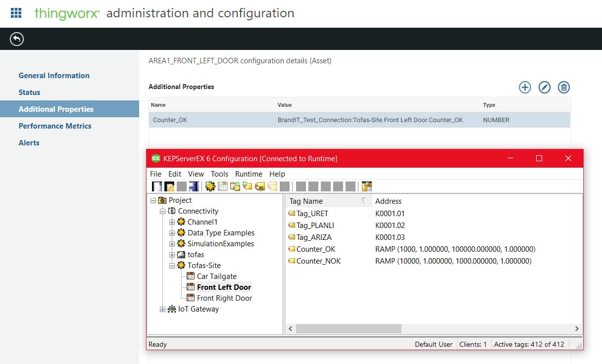Click the scroll right arrow in tag list
The height and width of the screenshot is (364, 602).
point(577,328)
